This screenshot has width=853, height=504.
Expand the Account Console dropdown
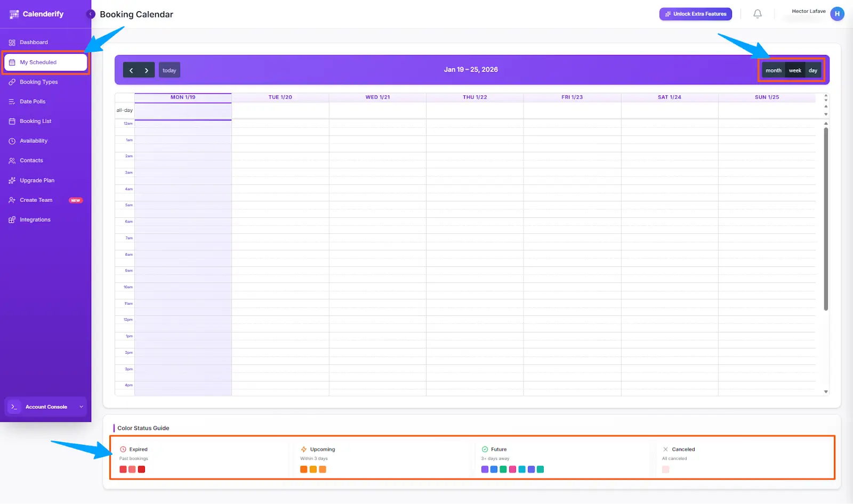[x=81, y=407]
